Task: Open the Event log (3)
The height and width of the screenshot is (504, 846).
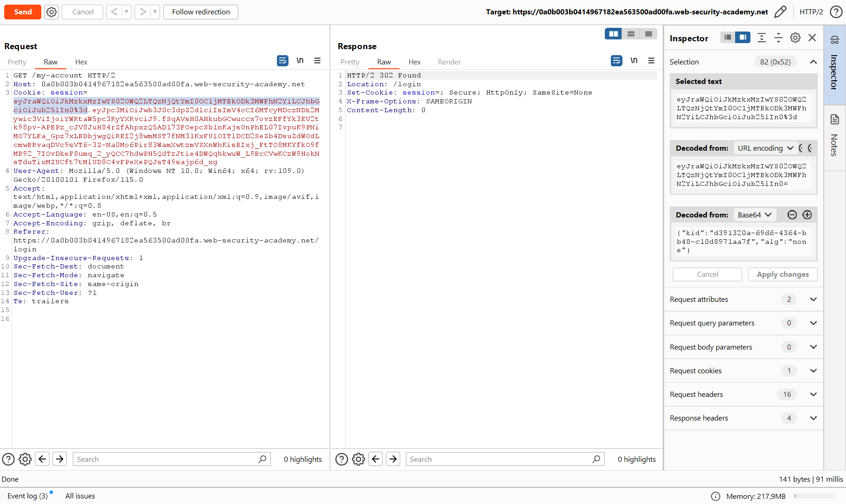Action: pyautogui.click(x=28, y=496)
